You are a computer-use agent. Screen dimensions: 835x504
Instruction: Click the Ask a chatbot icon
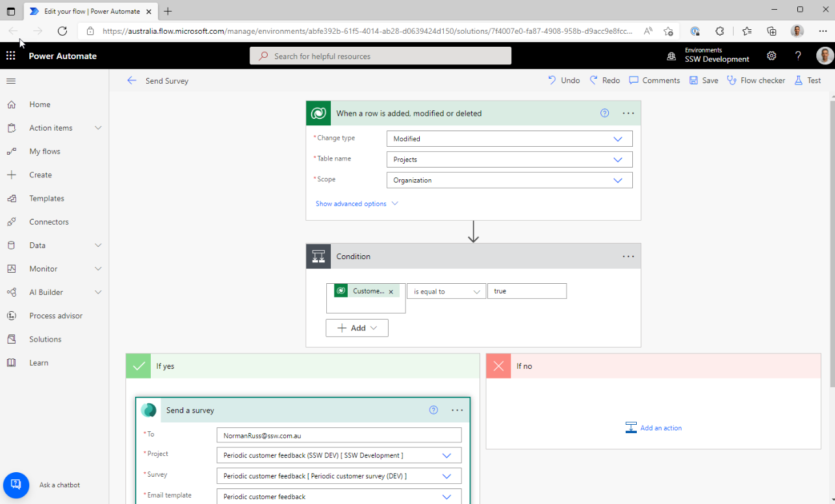pos(16,485)
